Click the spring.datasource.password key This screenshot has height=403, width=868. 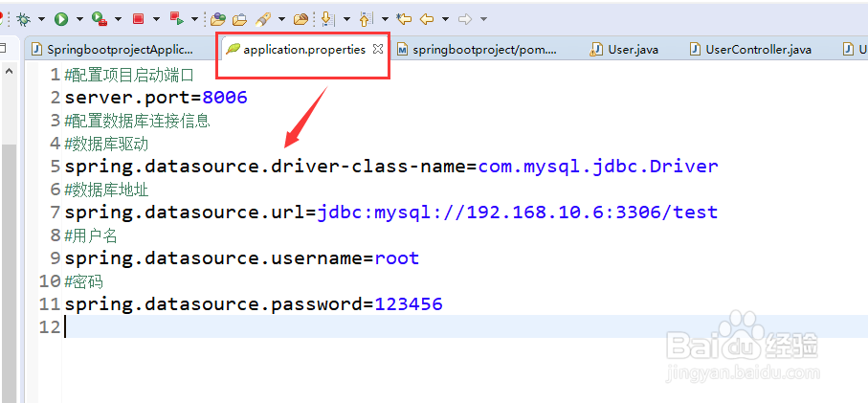click(x=213, y=304)
